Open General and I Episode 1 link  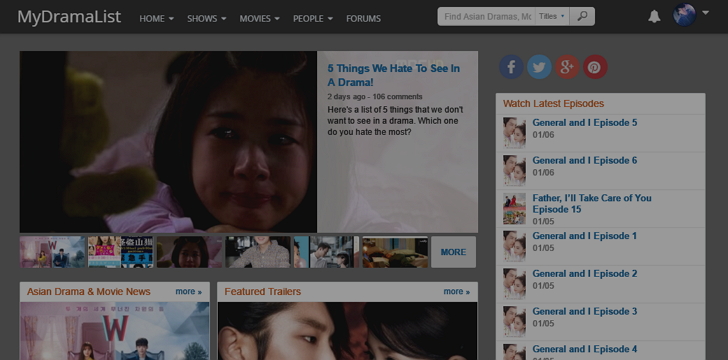tap(585, 236)
